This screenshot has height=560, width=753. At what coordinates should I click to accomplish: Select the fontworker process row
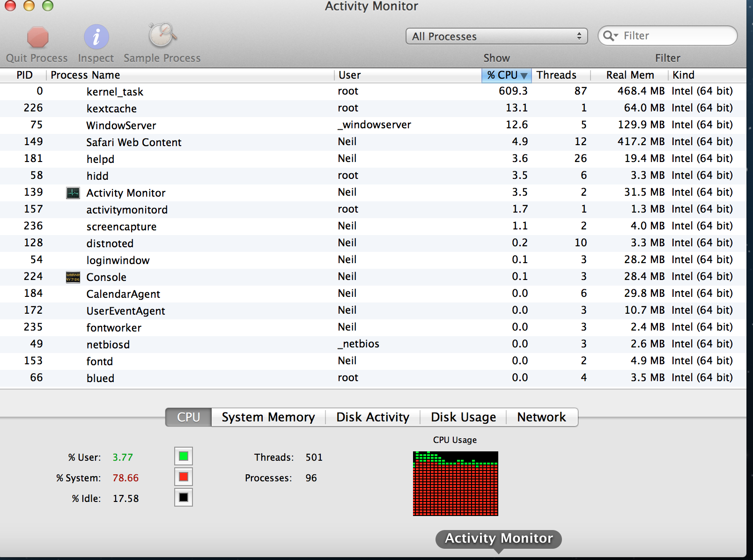pyautogui.click(x=373, y=327)
